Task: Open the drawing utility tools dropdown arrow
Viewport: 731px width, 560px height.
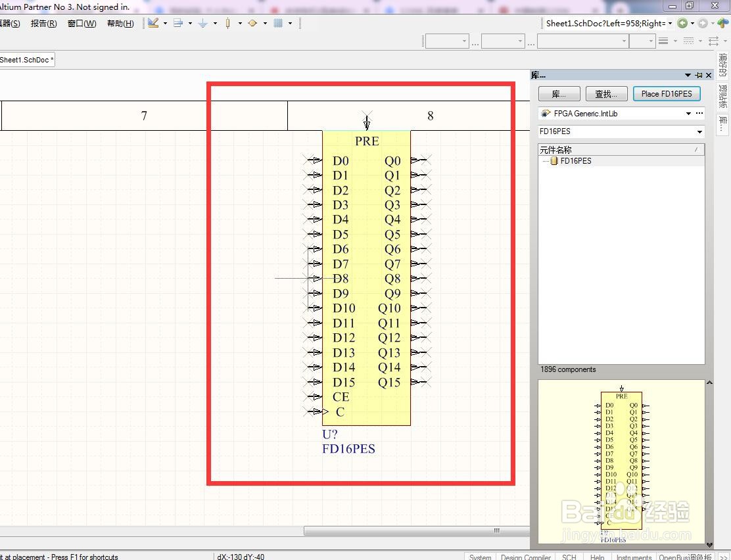Action: (x=165, y=23)
